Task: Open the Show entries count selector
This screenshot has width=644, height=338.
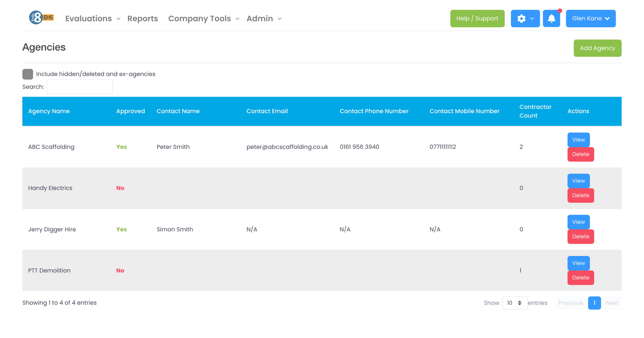Action: (x=514, y=303)
